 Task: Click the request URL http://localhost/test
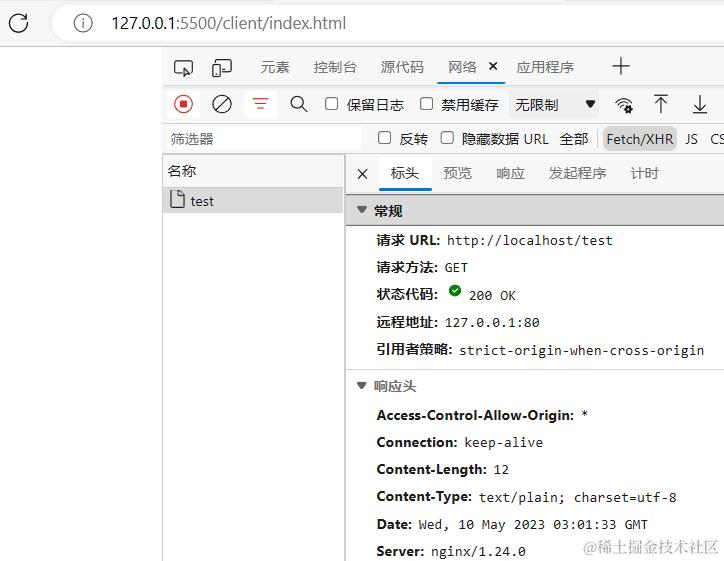pos(530,240)
